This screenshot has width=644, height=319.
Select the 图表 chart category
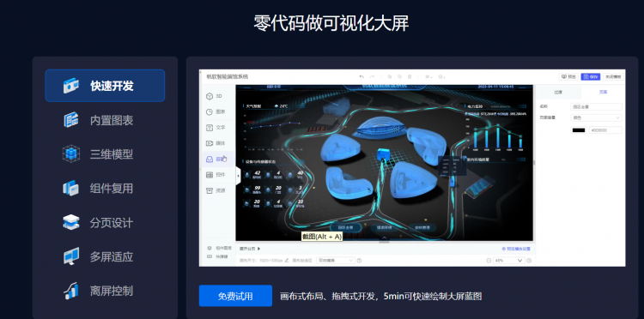(217, 111)
